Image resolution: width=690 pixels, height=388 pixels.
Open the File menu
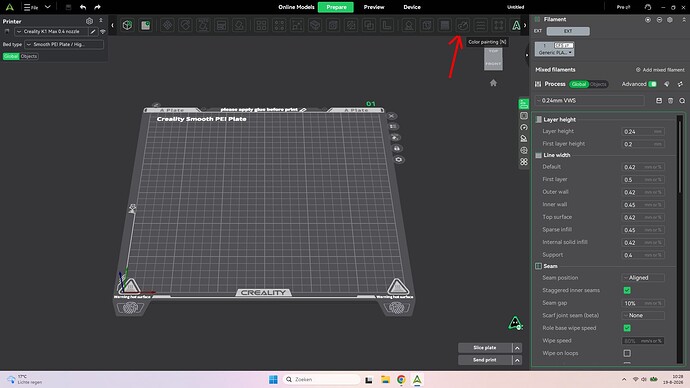click(x=31, y=7)
